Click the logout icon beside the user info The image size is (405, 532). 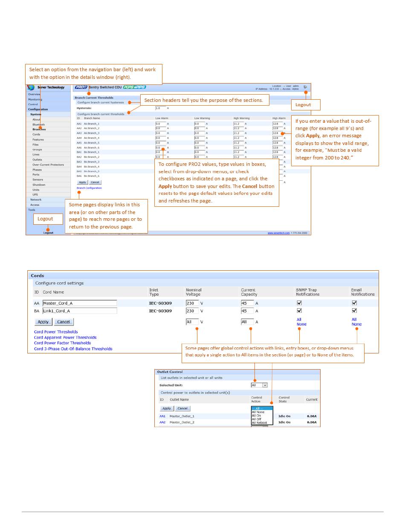[x=305, y=87]
